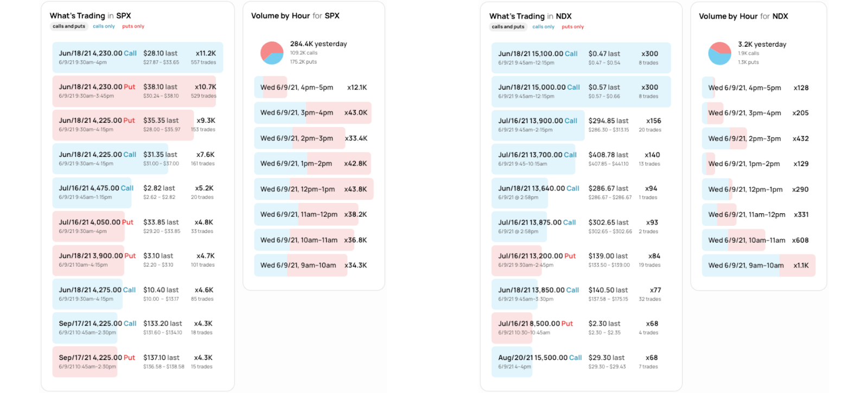The width and height of the screenshot is (868, 393).
Task: Click the NDX volume pie chart
Action: click(719, 54)
